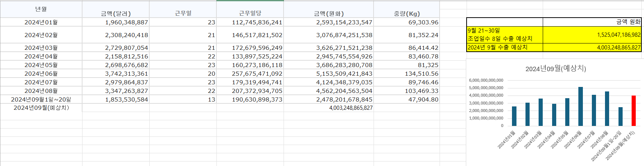
Task: Select the red forecast bar in chart
Action: coord(633,111)
